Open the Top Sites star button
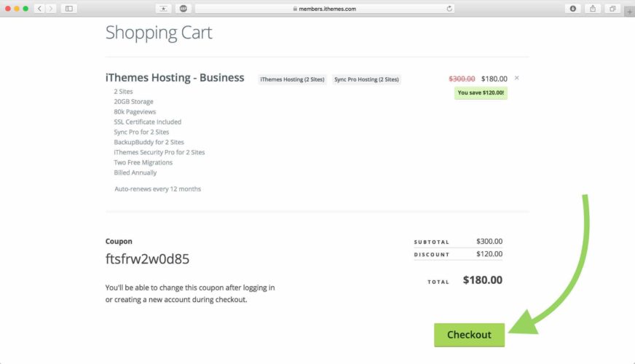Image resolution: width=635 pixels, height=364 pixels. [x=163, y=9]
